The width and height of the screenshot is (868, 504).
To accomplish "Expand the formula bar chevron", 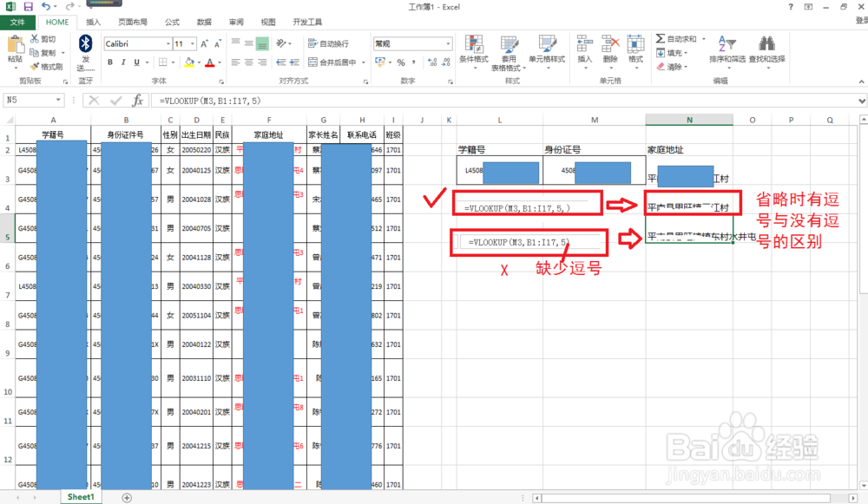I will tap(862, 101).
